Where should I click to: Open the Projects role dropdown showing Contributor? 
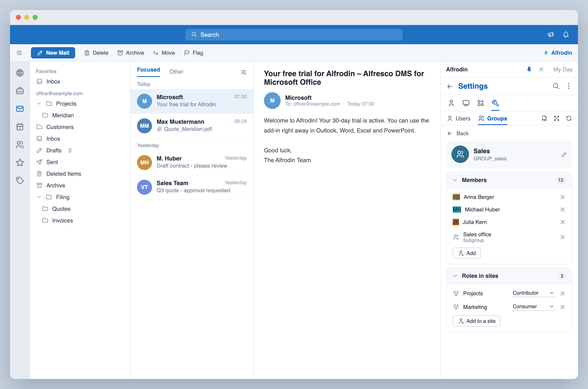pyautogui.click(x=533, y=293)
